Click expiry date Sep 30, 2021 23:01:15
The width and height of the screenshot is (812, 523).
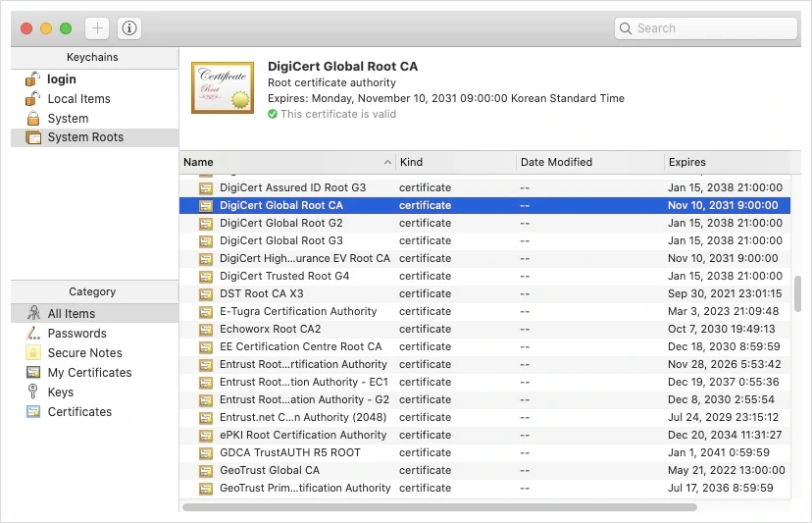tap(725, 293)
